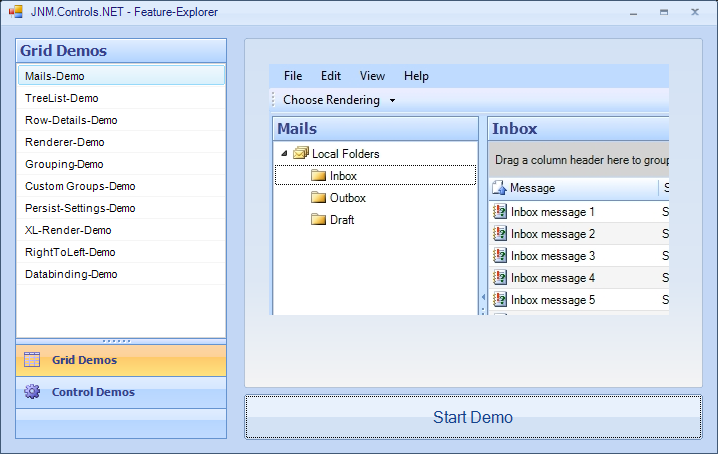Switch to the Control Demos section
Screen dimensions: 718x454
point(93,392)
